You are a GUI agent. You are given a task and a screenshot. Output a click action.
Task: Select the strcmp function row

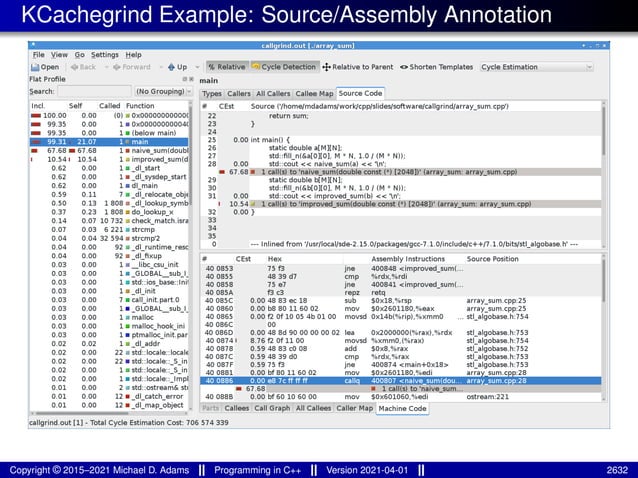tap(109, 229)
